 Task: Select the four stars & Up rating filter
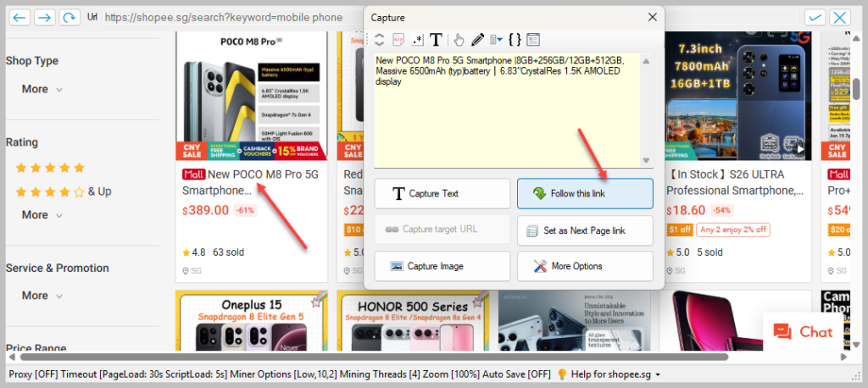64,191
